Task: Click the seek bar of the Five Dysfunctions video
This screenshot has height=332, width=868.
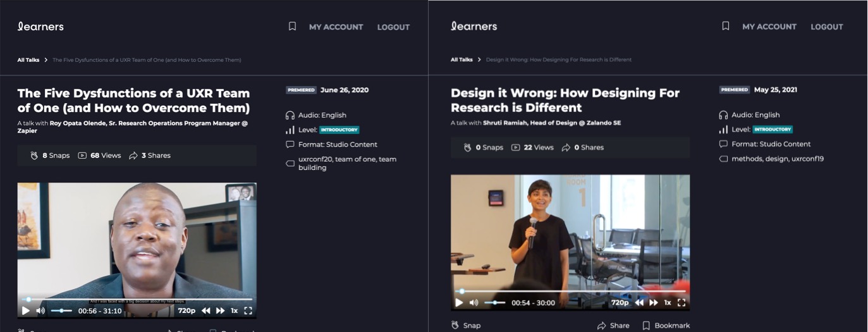Action: click(x=137, y=299)
